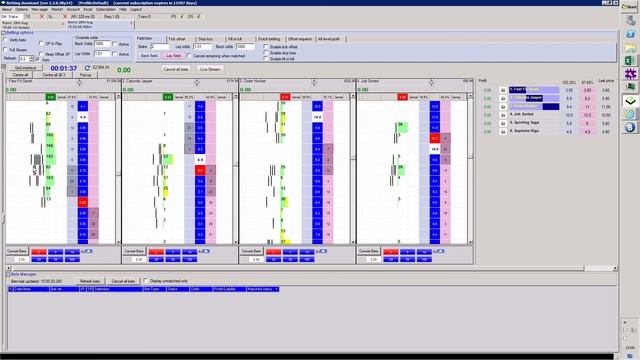Viewport: 640px width, 360px height.
Task: Click the red X icon next to TO
Action: pyautogui.click(x=42, y=17)
